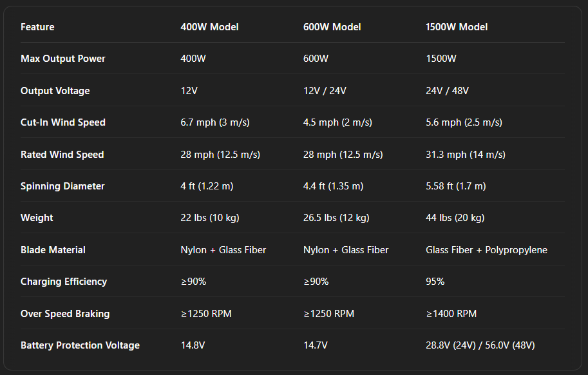Click the 14.8V battery protection cell
This screenshot has height=375, width=588.
[193, 345]
